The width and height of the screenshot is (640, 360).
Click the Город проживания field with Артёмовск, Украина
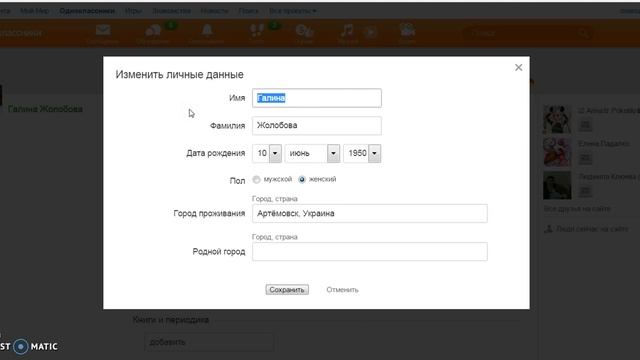370,213
